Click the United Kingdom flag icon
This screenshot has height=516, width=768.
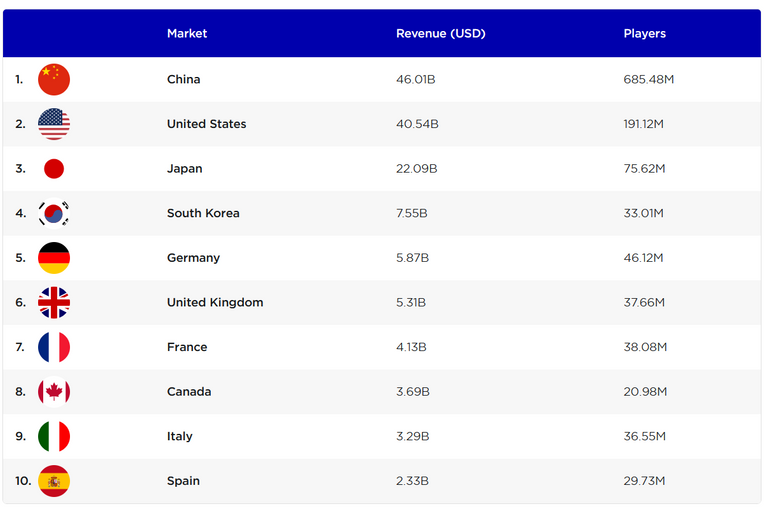[x=54, y=302]
